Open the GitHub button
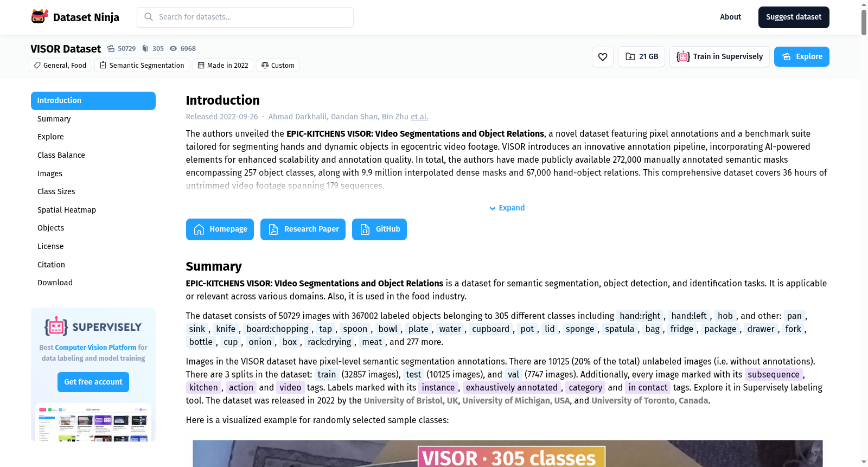Screen dimensions: 868x467 click(x=379, y=229)
